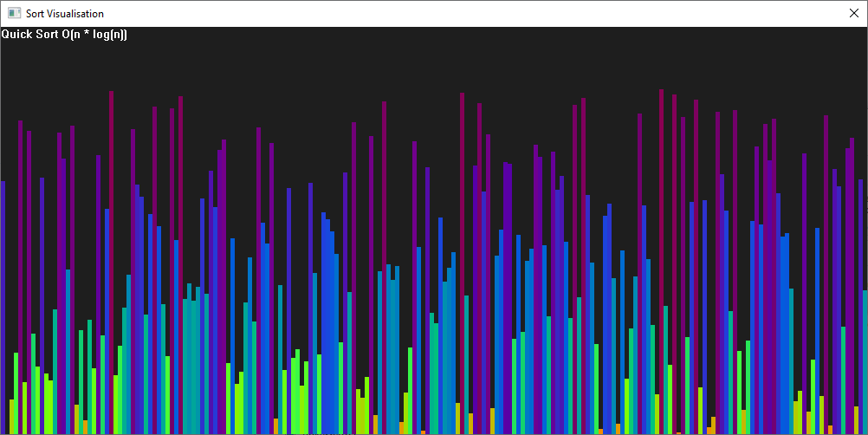Click the empty dark area above the bars
868x435 pixels.
tap(433, 61)
